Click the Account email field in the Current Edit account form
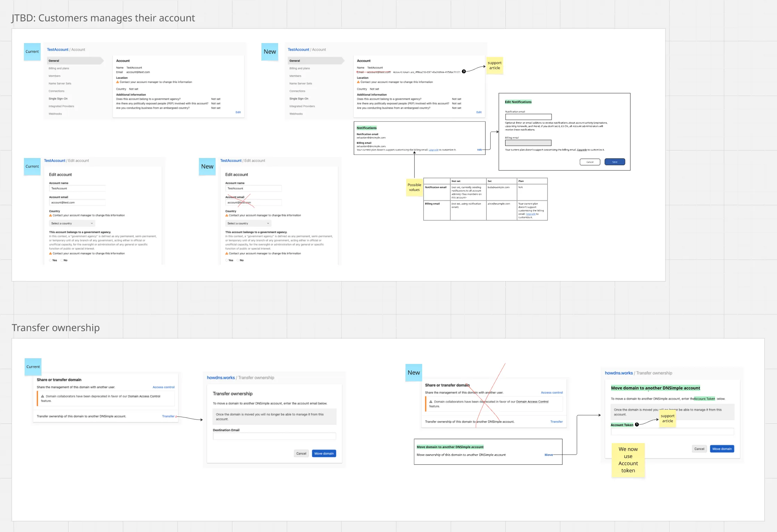Viewport: 777px width, 532px height. coord(77,202)
